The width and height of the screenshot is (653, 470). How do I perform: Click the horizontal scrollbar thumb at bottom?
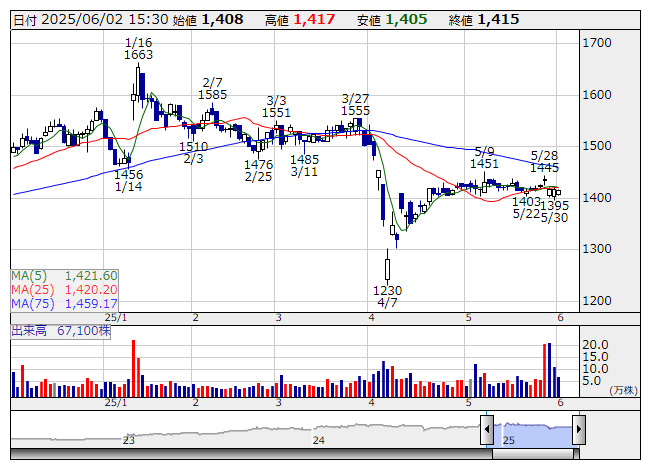[x=535, y=454]
